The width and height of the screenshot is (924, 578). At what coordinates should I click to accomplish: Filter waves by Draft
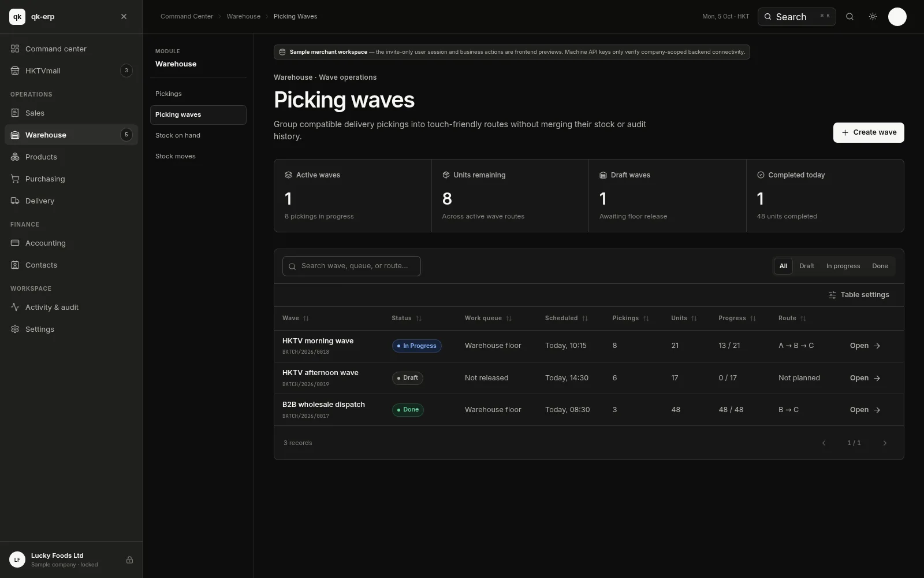807,266
